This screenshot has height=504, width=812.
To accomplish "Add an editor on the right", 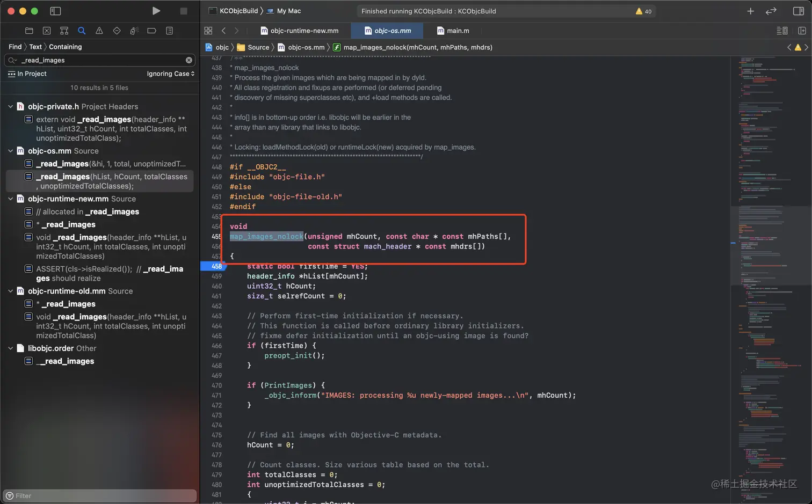I will pyautogui.click(x=802, y=31).
